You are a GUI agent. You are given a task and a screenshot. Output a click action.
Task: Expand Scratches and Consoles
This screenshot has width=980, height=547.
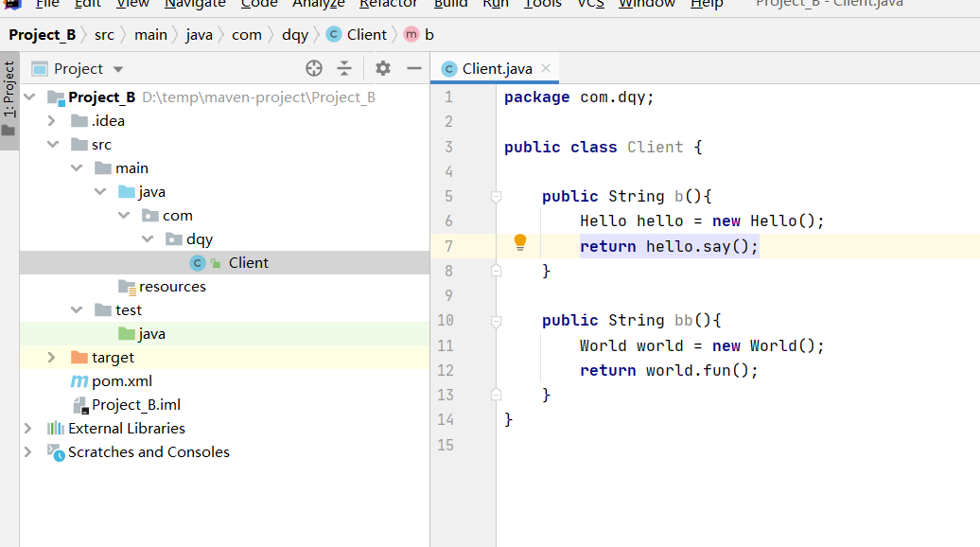pyautogui.click(x=28, y=452)
